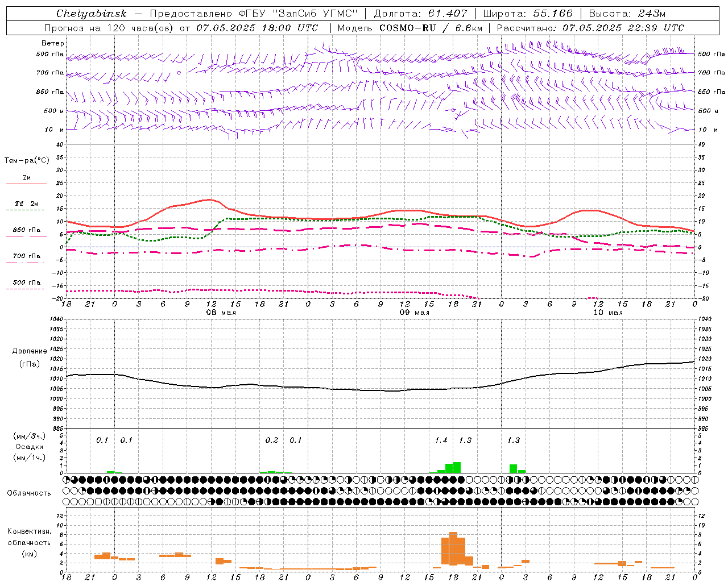
Task: Click the 'Конвективн.' convective cloud label
Action: click(x=29, y=531)
